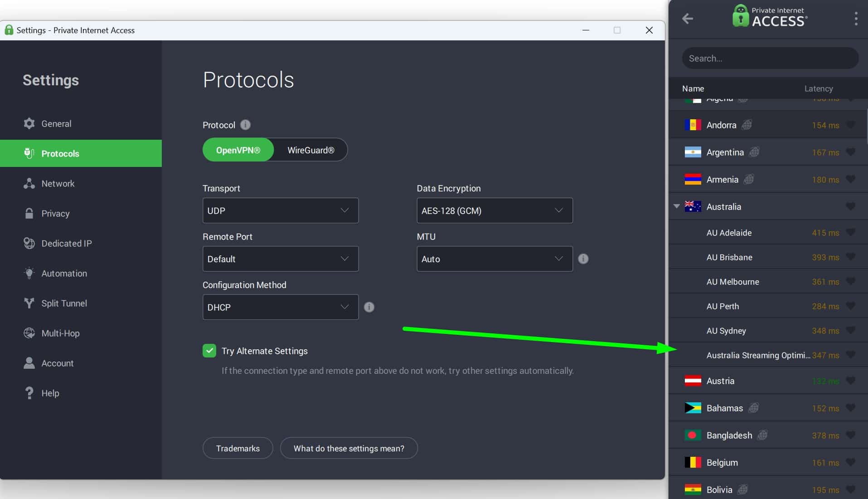Screen dimensions: 868x499
Task: Open Help settings tab
Action: pyautogui.click(x=81, y=393)
